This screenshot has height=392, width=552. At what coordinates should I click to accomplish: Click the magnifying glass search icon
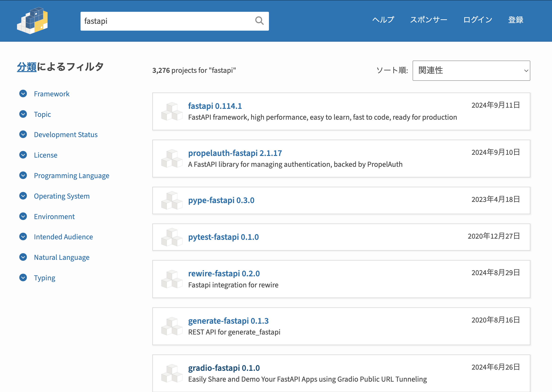[259, 21]
